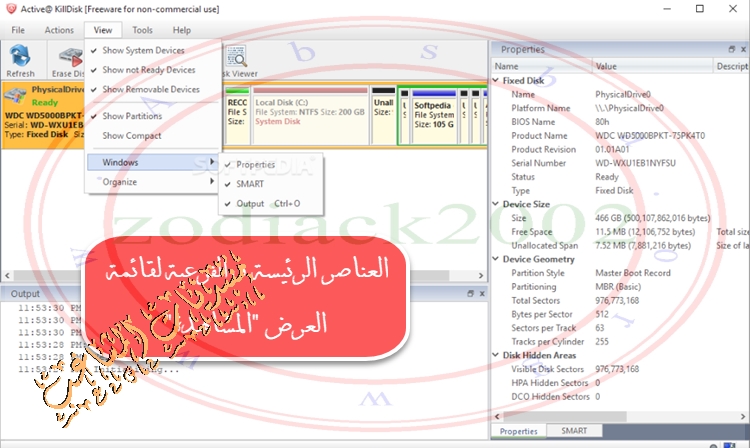Open the Actions menu
The height and width of the screenshot is (448, 750).
[x=59, y=30]
